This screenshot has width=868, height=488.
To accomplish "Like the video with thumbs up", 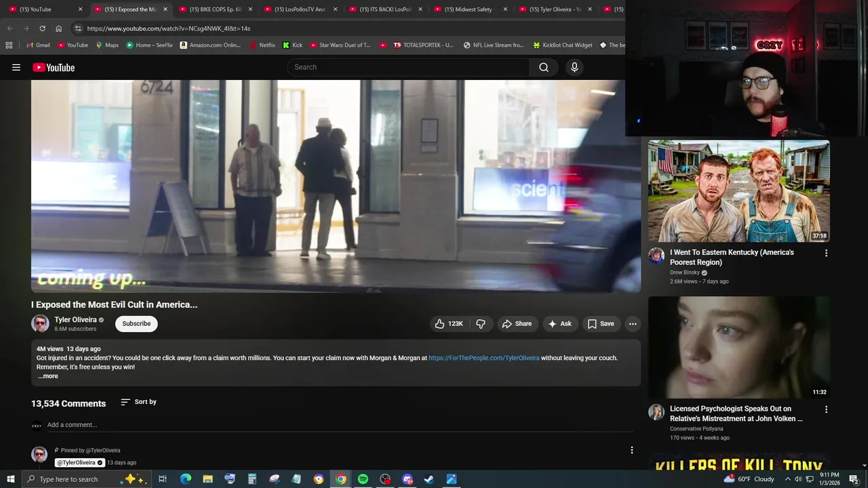I will click(x=449, y=324).
